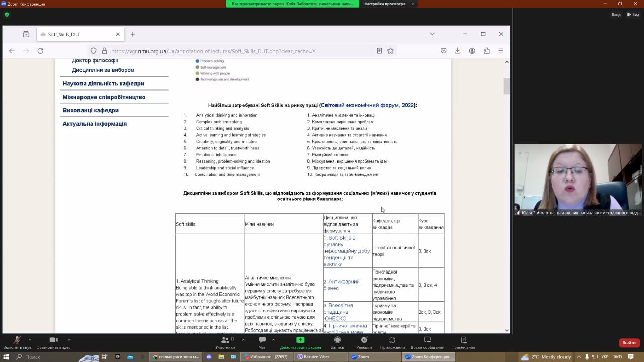Open Whiteboards in Zoom toolbar

427,340
